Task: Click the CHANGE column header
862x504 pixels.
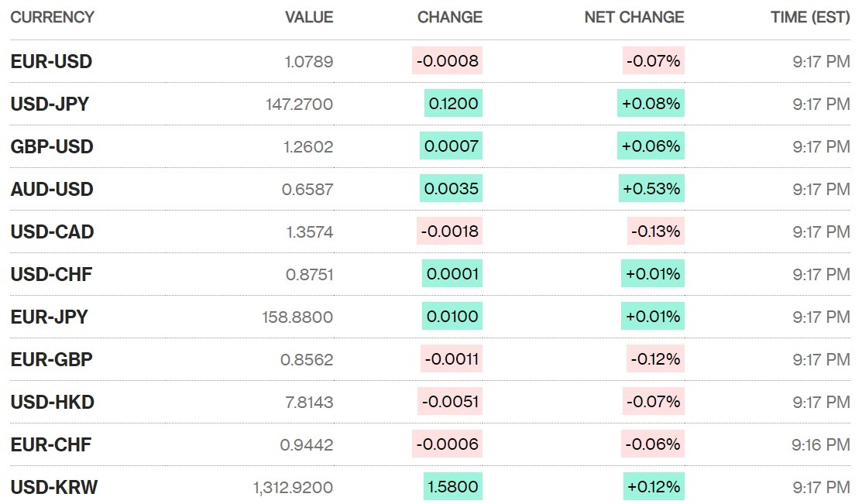Action: pyautogui.click(x=450, y=17)
